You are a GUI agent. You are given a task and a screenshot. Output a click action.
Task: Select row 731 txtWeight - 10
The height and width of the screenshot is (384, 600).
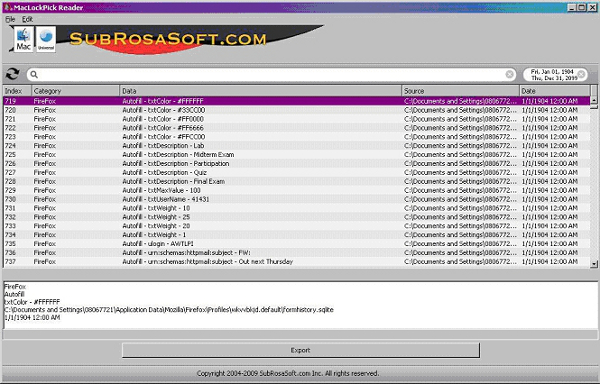point(297,208)
